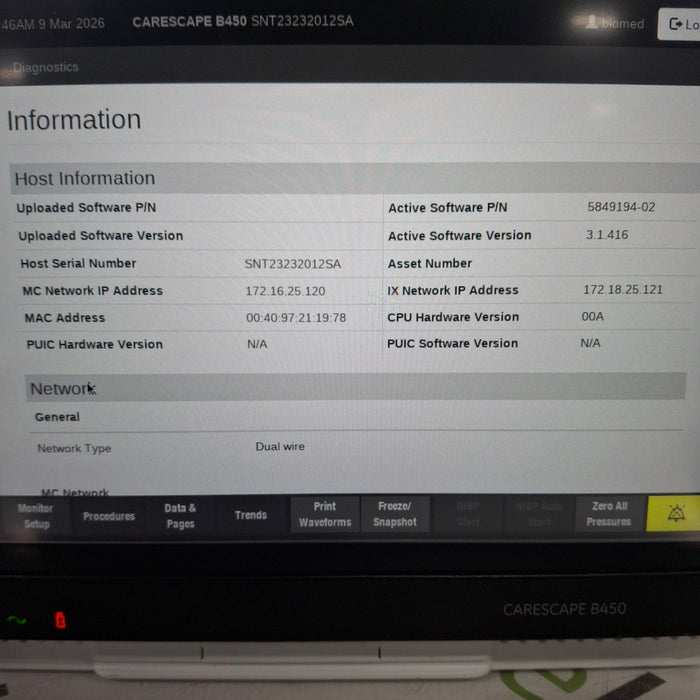
Task: Click serial number SNT23232012SA in top header
Action: click(x=302, y=21)
